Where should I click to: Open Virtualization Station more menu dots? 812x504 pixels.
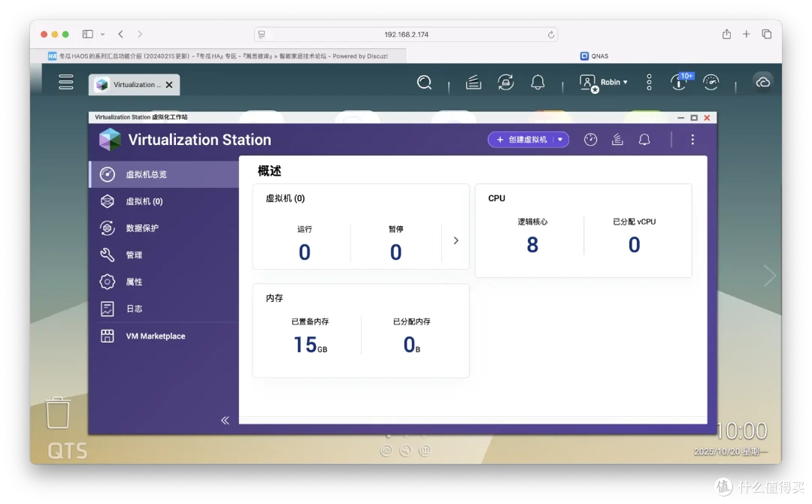tap(692, 140)
